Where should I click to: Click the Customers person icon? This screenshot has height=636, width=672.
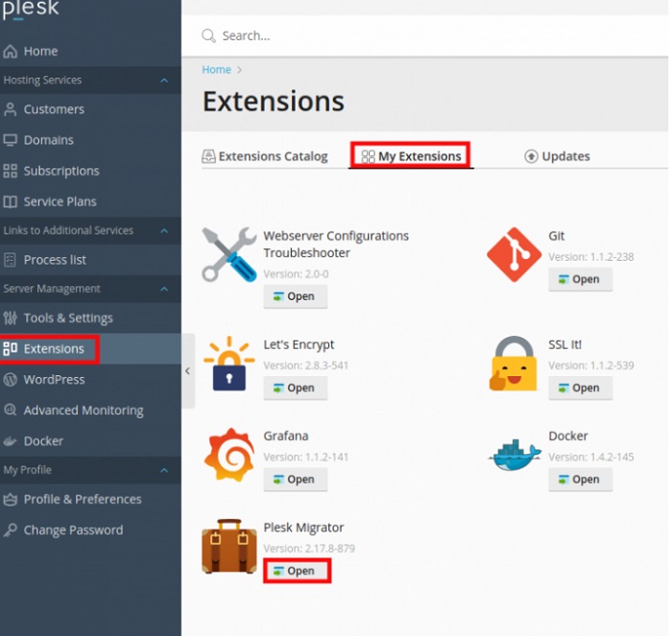coord(11,109)
